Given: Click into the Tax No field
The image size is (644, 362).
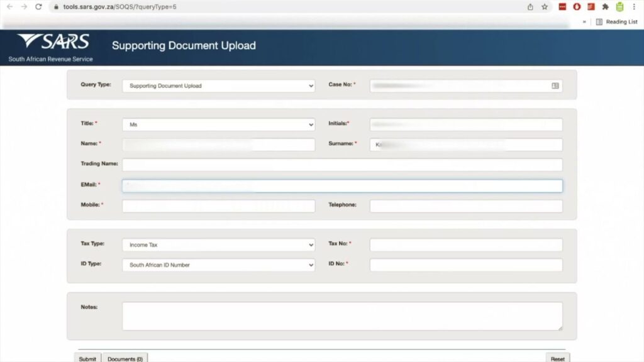Looking at the screenshot, I should pos(466,244).
